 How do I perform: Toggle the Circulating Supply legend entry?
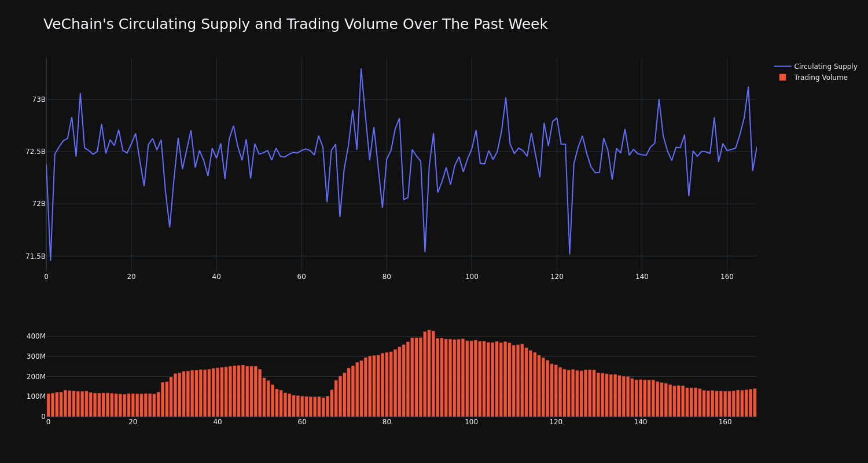[x=815, y=67]
